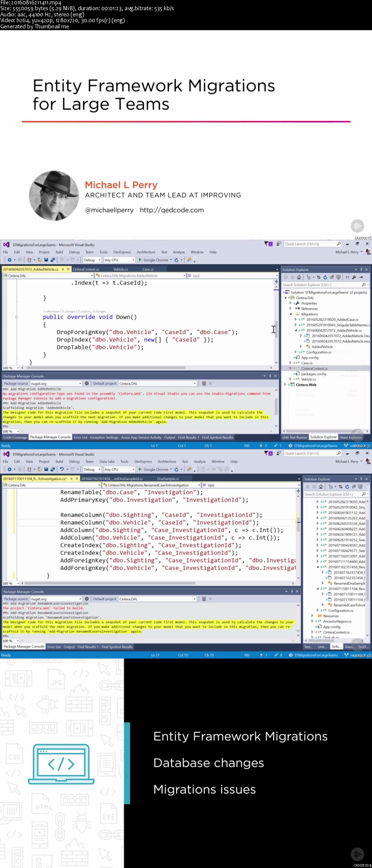372x868 pixels.
Task: Click pending changes pencil showing 7 in status bar
Action: click(278, 446)
